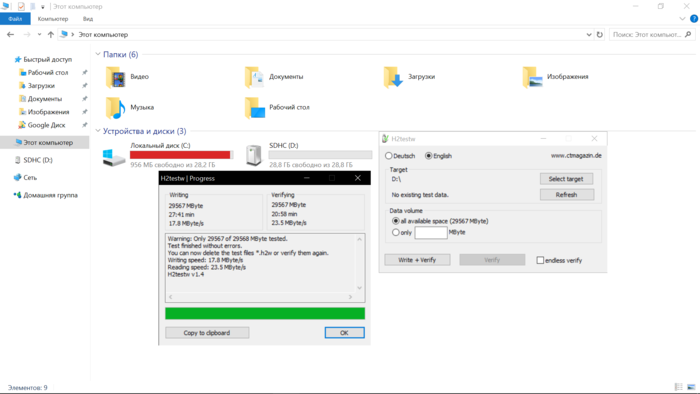This screenshot has height=394, width=700.
Task: Choose all available space radio option
Action: 396,221
